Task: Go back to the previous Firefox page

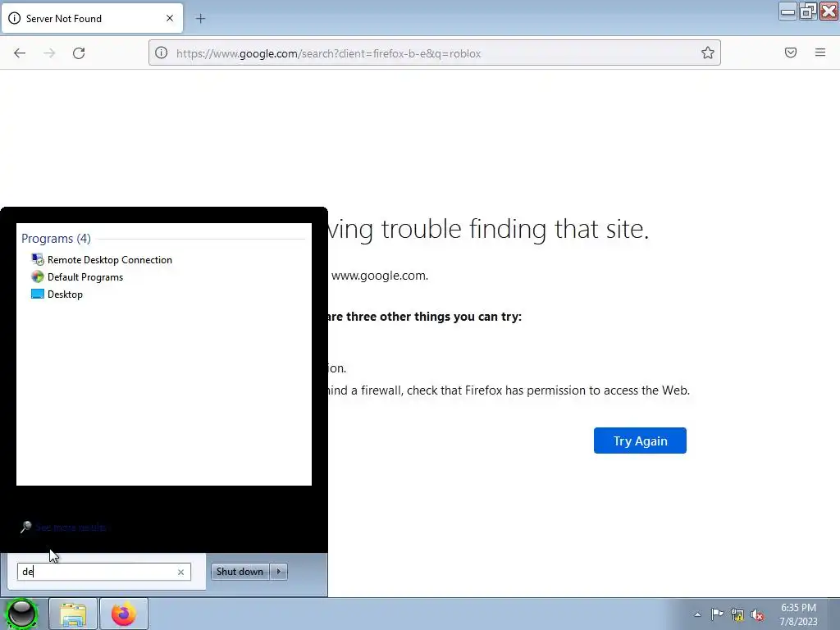Action: coord(20,53)
